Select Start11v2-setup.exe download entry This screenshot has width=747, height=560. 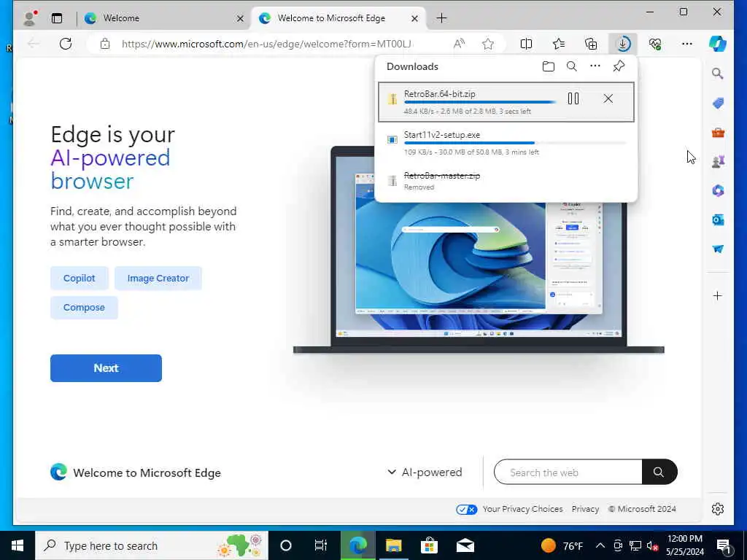[506, 143]
